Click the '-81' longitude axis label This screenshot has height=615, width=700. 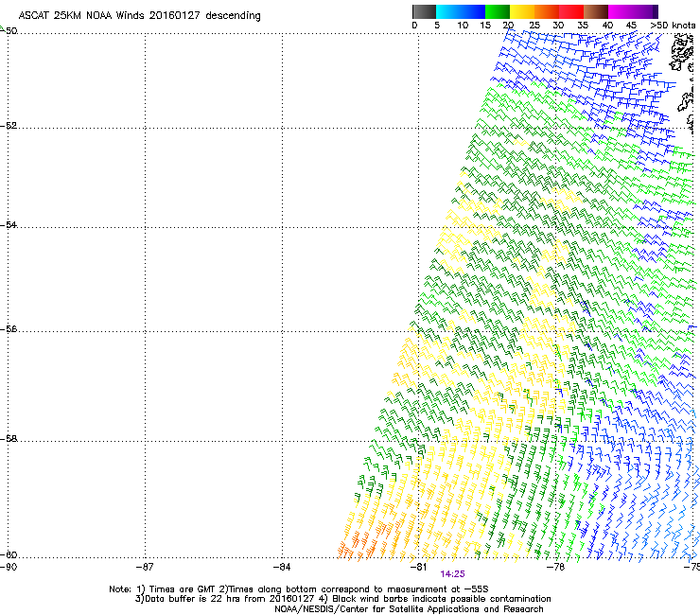point(418,567)
